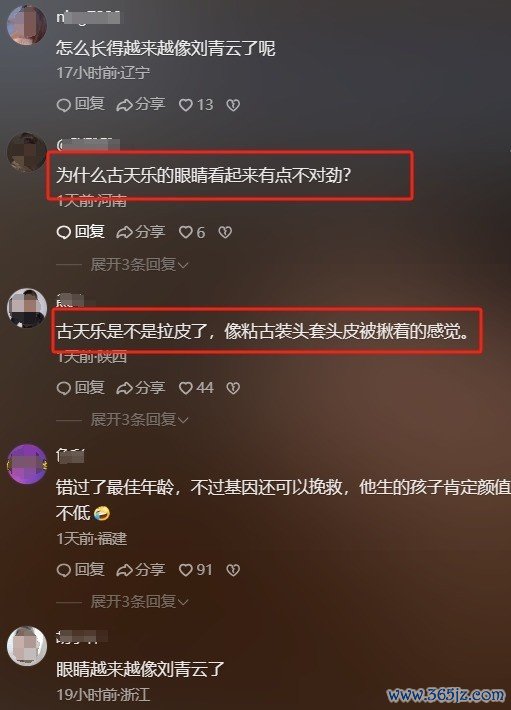Viewport: 511px width, 710px height.
Task: Like the comment with 44 likes
Action: (196, 388)
